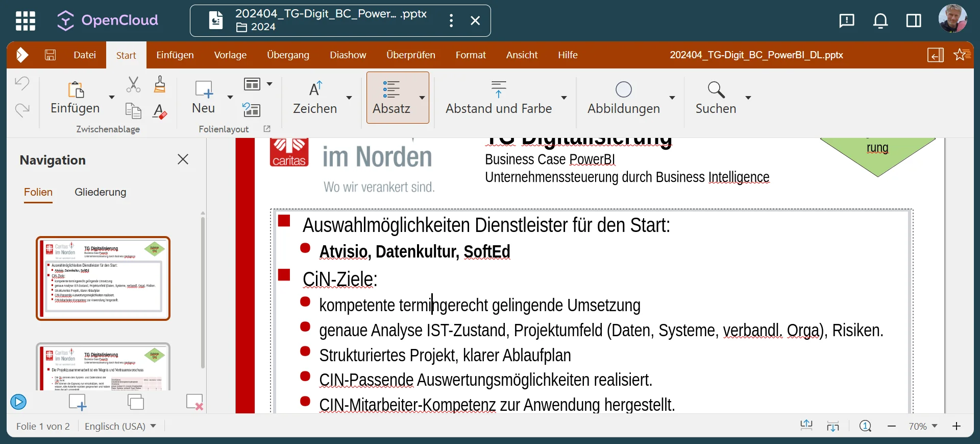The height and width of the screenshot is (444, 980).
Task: Clear direct formatting icon
Action: click(160, 110)
